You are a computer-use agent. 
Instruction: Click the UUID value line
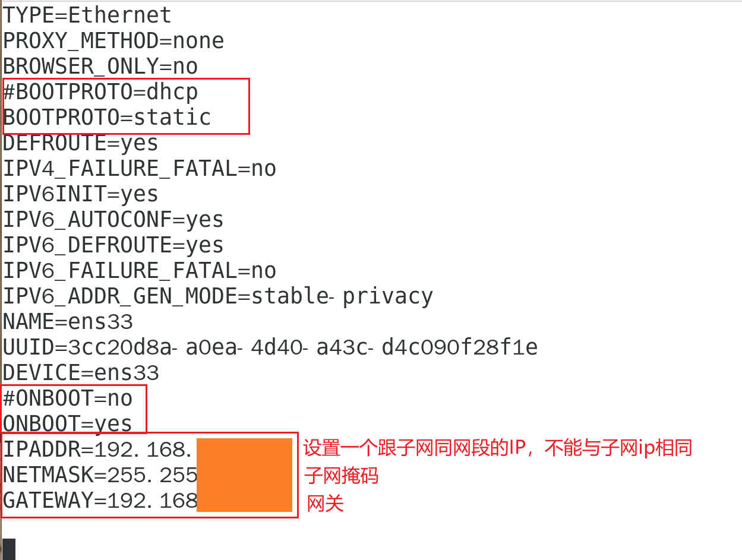click(x=270, y=347)
